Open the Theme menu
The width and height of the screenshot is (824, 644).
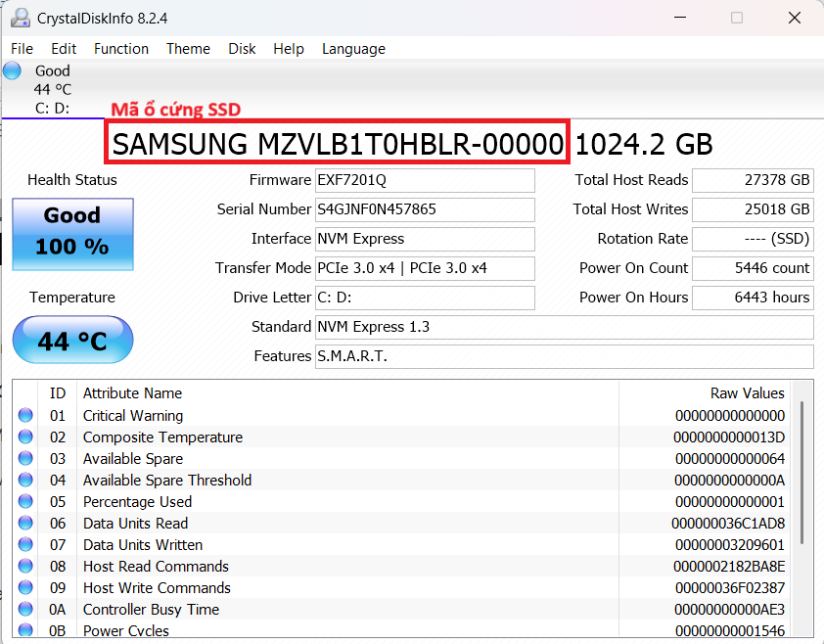click(188, 49)
